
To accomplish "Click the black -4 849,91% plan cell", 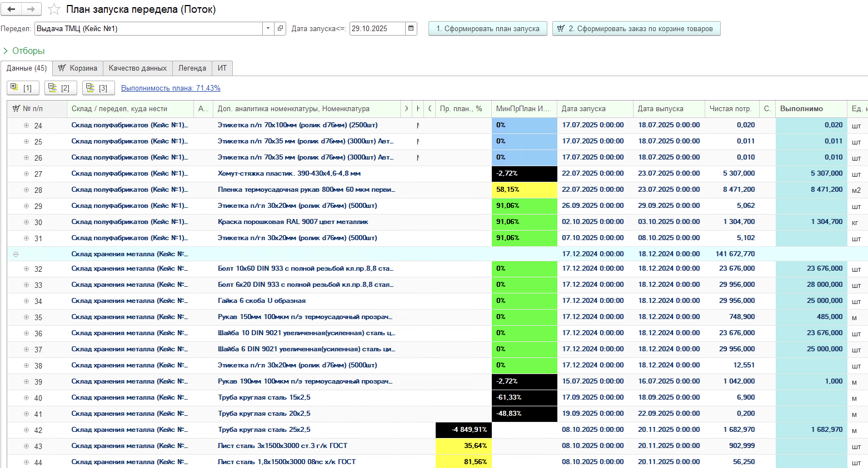I will tap(463, 430).
